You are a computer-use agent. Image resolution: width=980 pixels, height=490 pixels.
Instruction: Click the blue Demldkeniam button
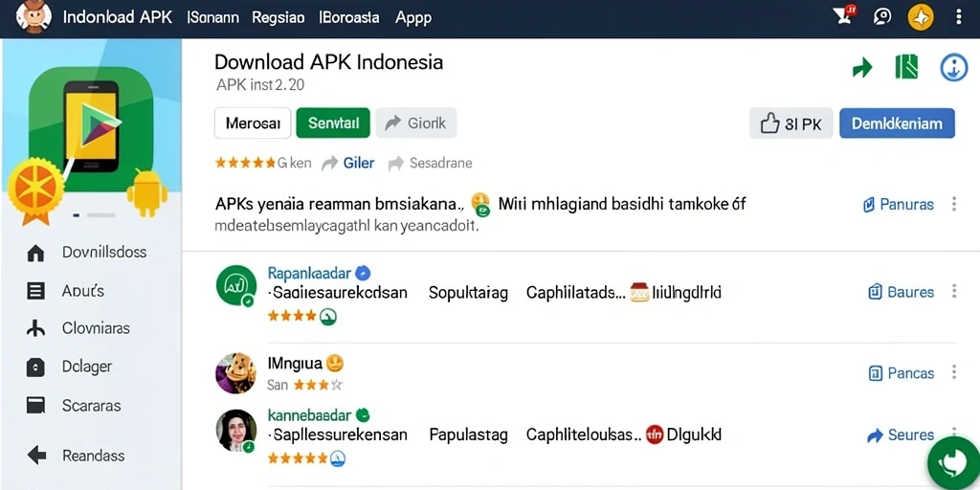point(897,123)
